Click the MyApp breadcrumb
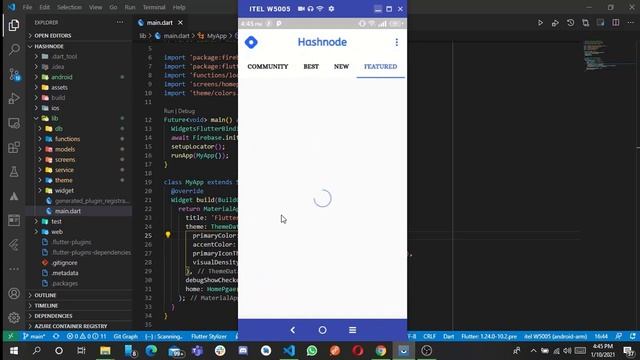Image resolution: width=640 pixels, height=360 pixels. pos(217,36)
